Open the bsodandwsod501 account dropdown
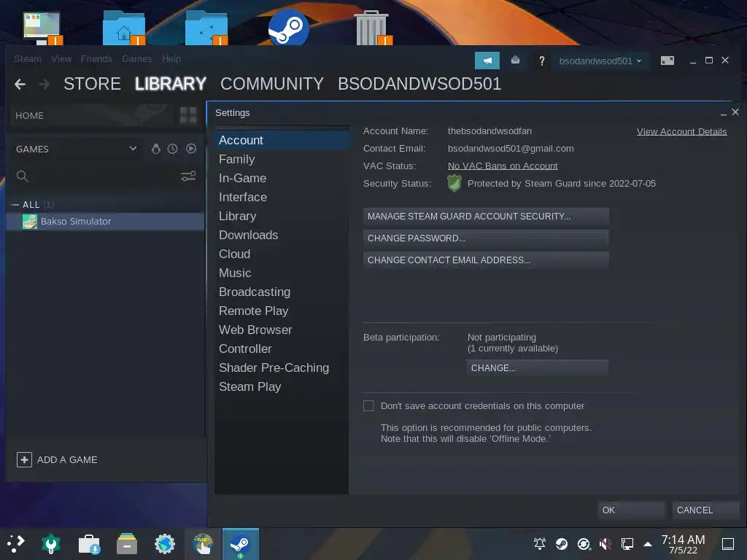This screenshot has height=560, width=747. coord(600,61)
